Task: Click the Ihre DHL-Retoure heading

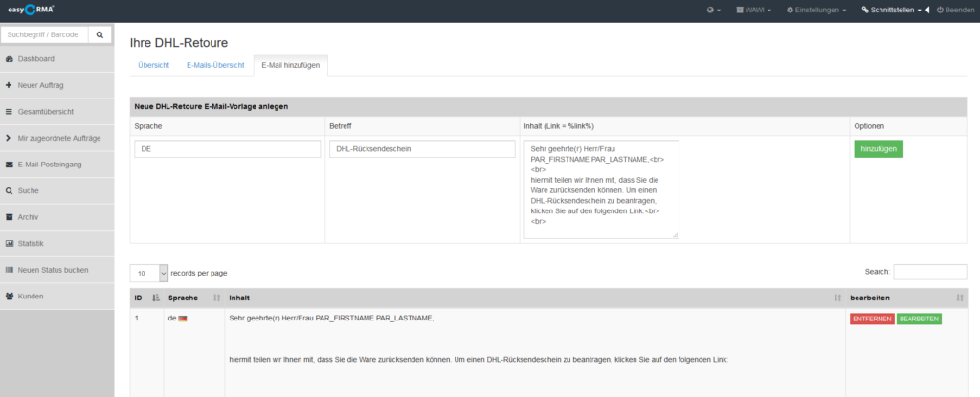Action: 179,43
